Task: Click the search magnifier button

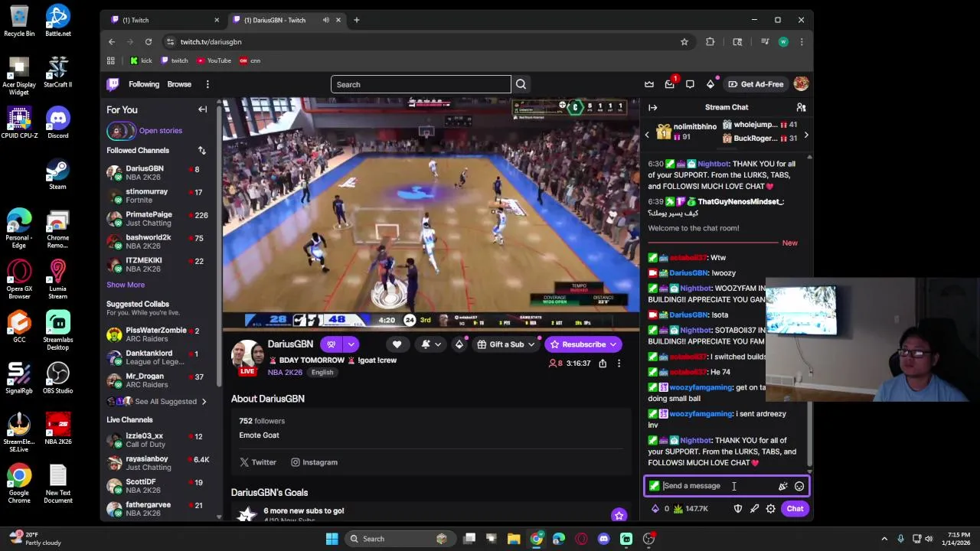Action: click(x=521, y=84)
